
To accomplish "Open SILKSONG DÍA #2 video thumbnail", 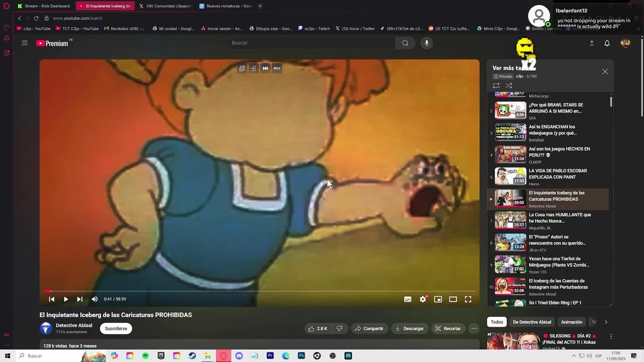I will pyautogui.click(x=513, y=341).
